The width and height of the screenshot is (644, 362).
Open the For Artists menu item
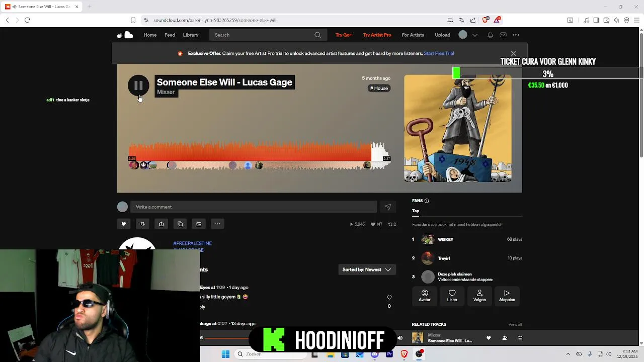point(413,35)
